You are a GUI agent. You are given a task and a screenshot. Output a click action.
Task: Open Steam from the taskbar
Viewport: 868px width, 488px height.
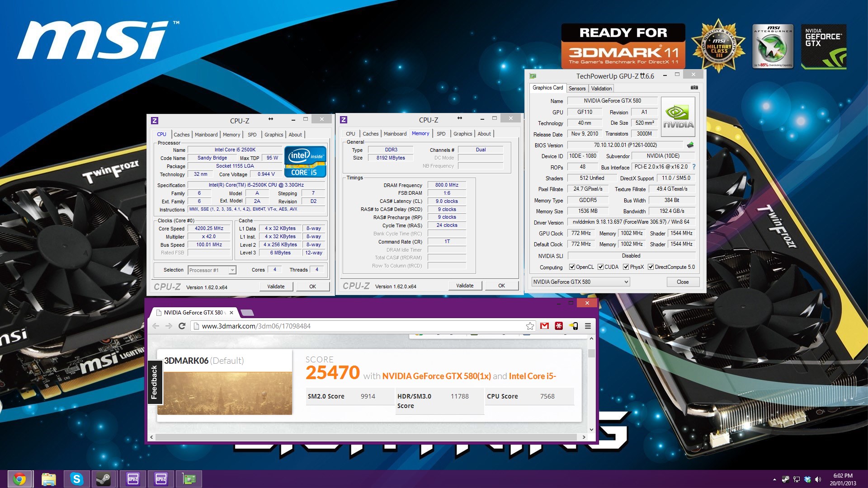pyautogui.click(x=104, y=479)
